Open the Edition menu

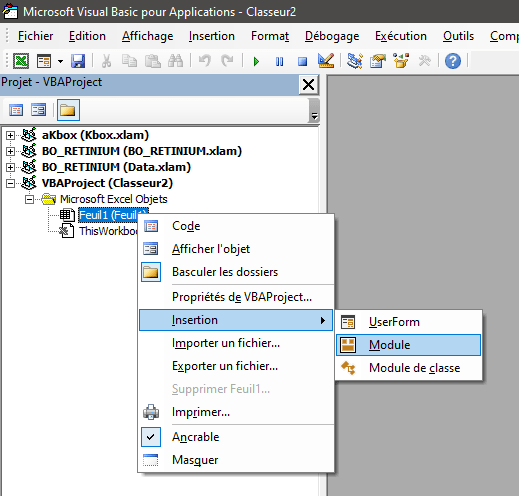(87, 36)
